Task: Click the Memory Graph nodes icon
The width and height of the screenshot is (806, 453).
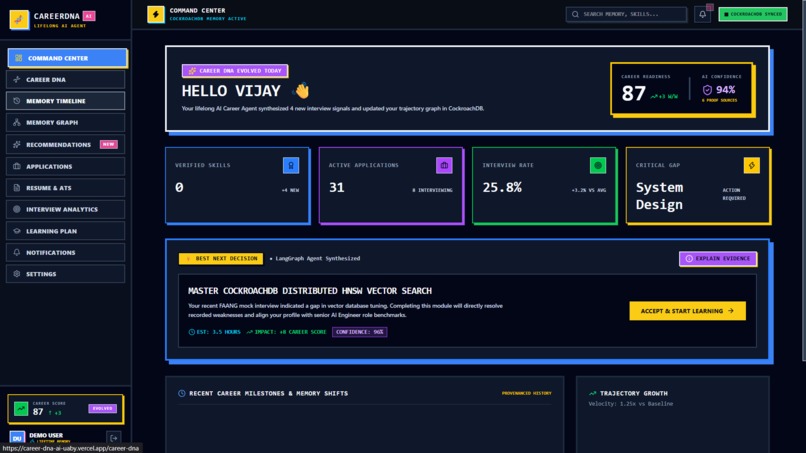Action: pyautogui.click(x=16, y=122)
